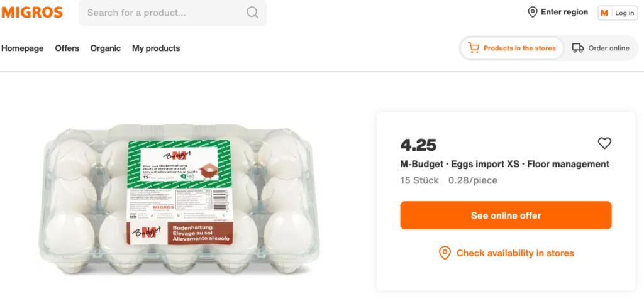Click the location pin beside Enter region

pos(533,13)
